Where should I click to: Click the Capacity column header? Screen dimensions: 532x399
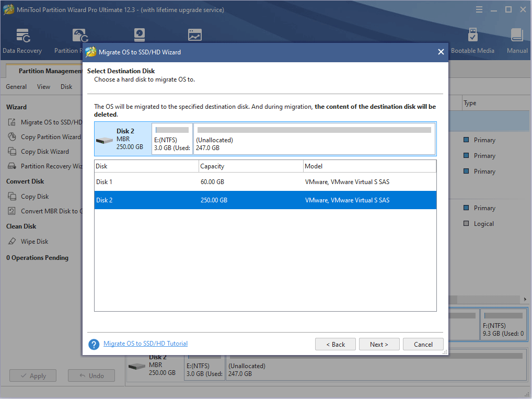pos(251,166)
